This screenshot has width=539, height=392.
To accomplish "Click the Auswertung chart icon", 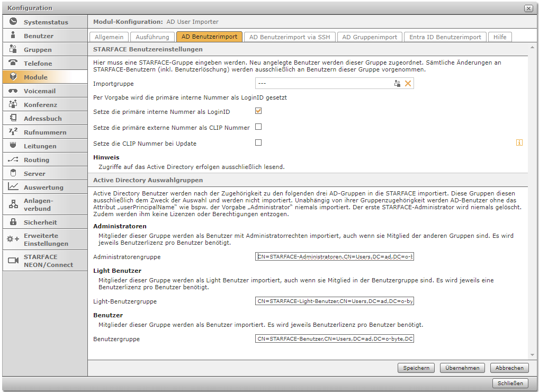I will (x=13, y=186).
